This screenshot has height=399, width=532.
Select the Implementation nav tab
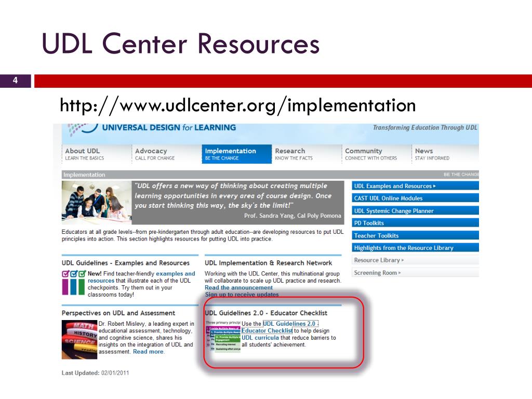click(x=237, y=154)
